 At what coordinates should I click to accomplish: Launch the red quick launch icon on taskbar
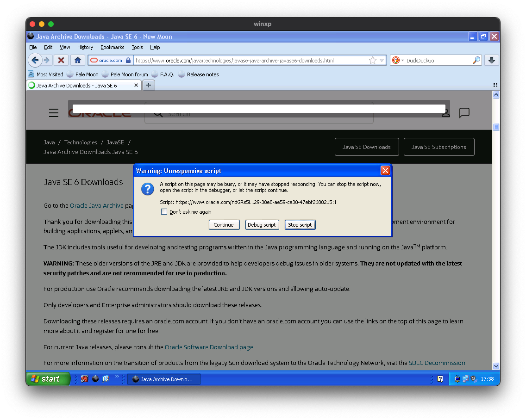[x=85, y=379]
